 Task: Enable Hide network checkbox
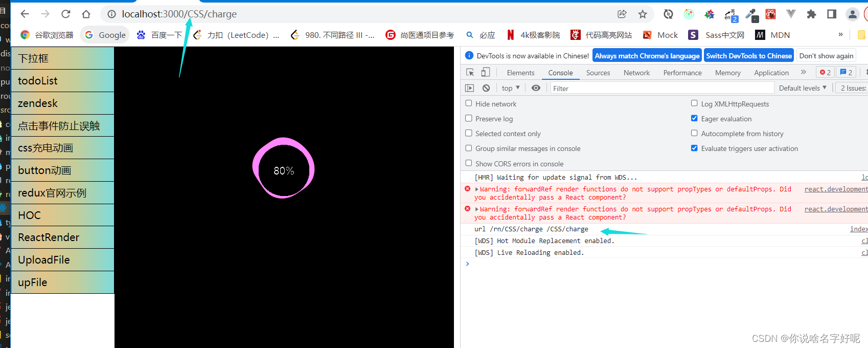pyautogui.click(x=469, y=103)
